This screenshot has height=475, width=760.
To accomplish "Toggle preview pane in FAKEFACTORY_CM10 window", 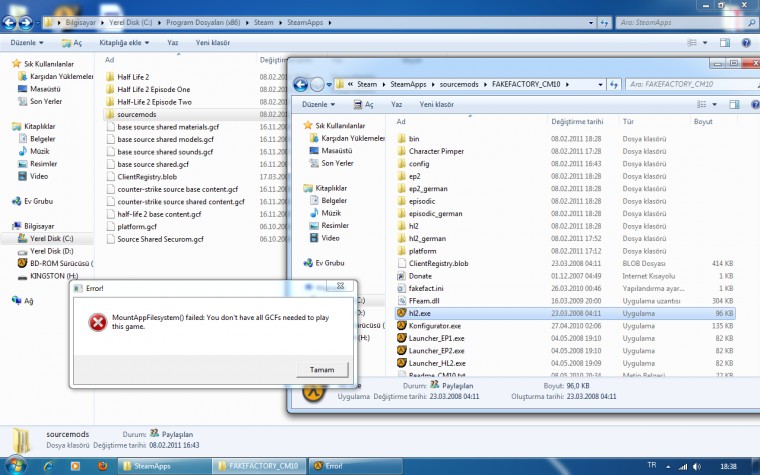I will point(734,104).
